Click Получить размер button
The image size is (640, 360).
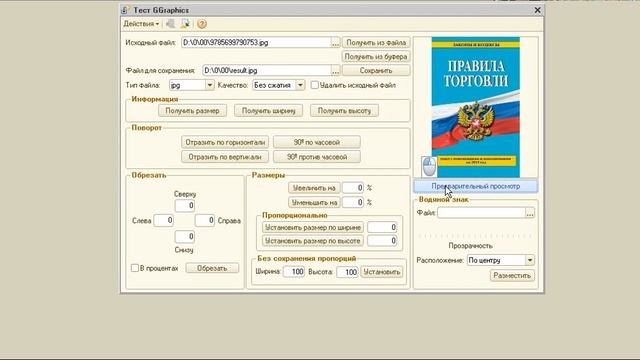pyautogui.click(x=192, y=111)
